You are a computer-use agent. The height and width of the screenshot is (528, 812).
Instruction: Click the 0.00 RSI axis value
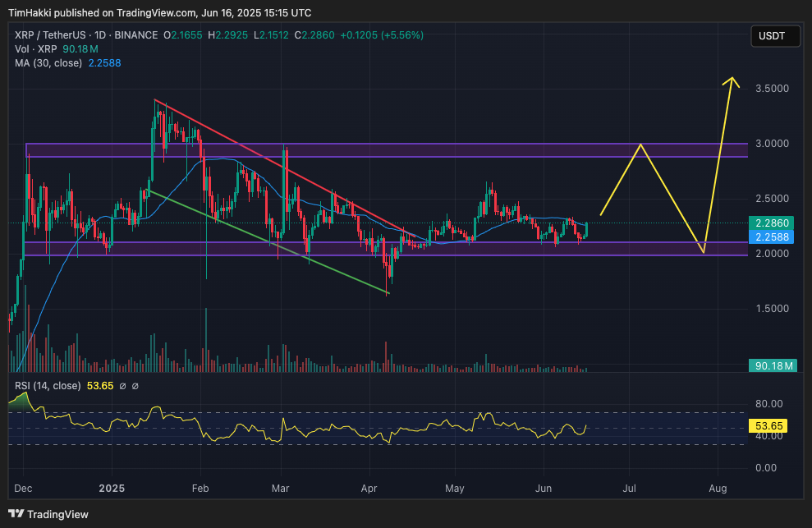(766, 468)
